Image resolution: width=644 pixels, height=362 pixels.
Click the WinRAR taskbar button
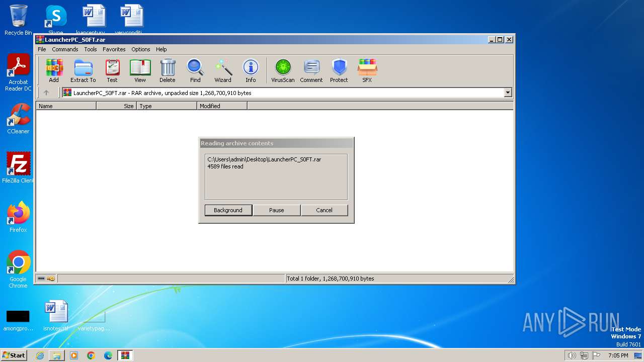coord(125,355)
